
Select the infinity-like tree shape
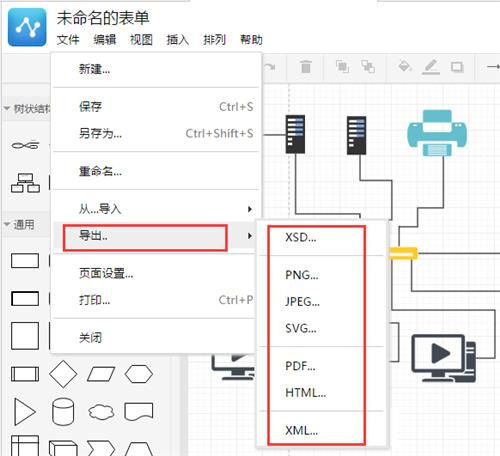25,145
